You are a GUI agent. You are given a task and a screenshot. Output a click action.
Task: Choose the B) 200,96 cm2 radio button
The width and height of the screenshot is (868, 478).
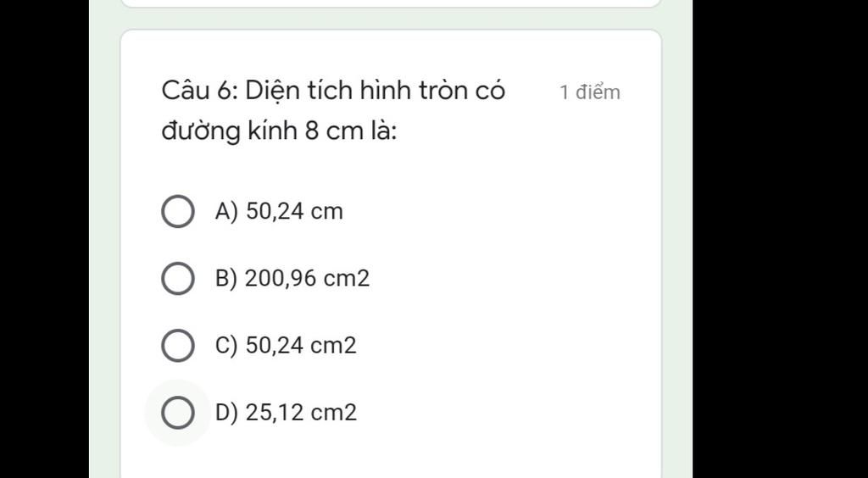click(x=178, y=278)
